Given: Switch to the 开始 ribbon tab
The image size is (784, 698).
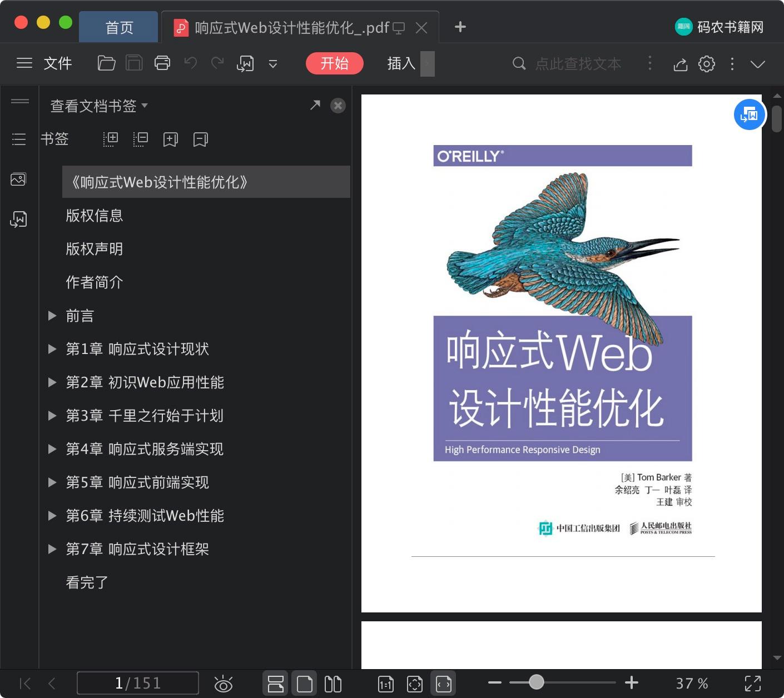Looking at the screenshot, I should (334, 63).
